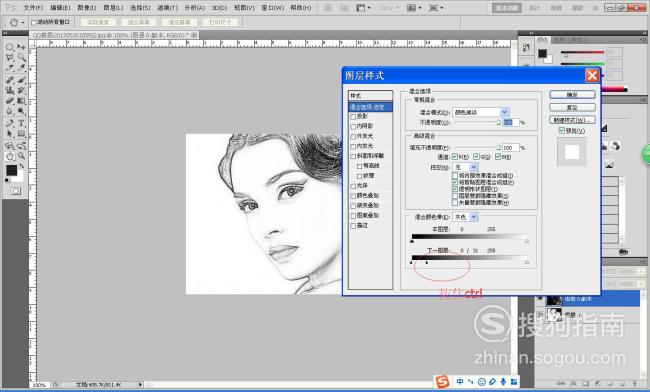Click the 填充不透明度 fill opacity slider handle
Viewport: 650px width, 392px height.
click(498, 148)
